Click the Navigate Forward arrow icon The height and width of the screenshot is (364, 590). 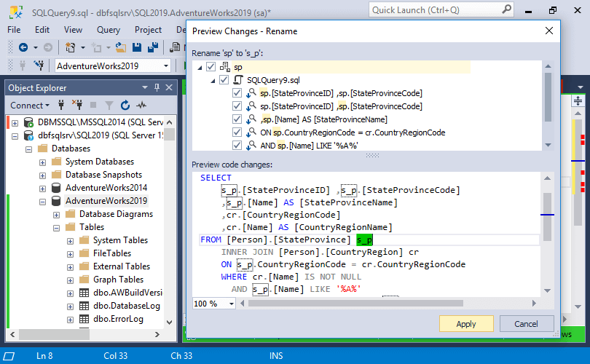click(48, 47)
